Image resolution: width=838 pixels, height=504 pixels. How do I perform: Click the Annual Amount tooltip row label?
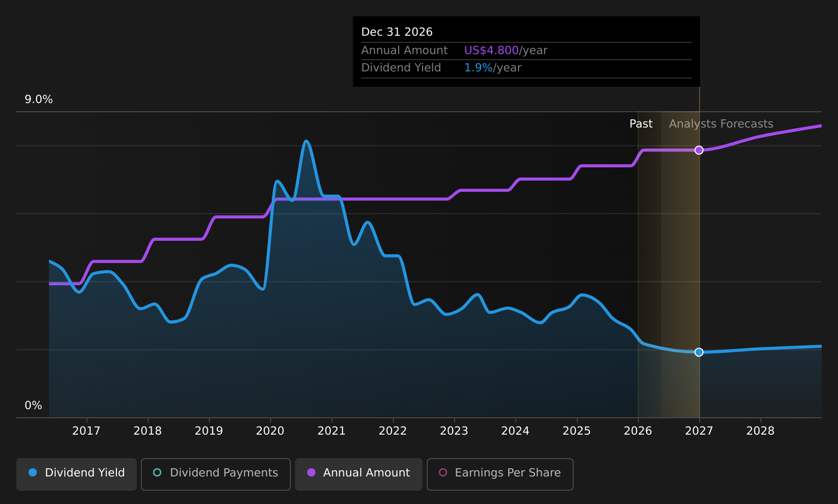405,51
